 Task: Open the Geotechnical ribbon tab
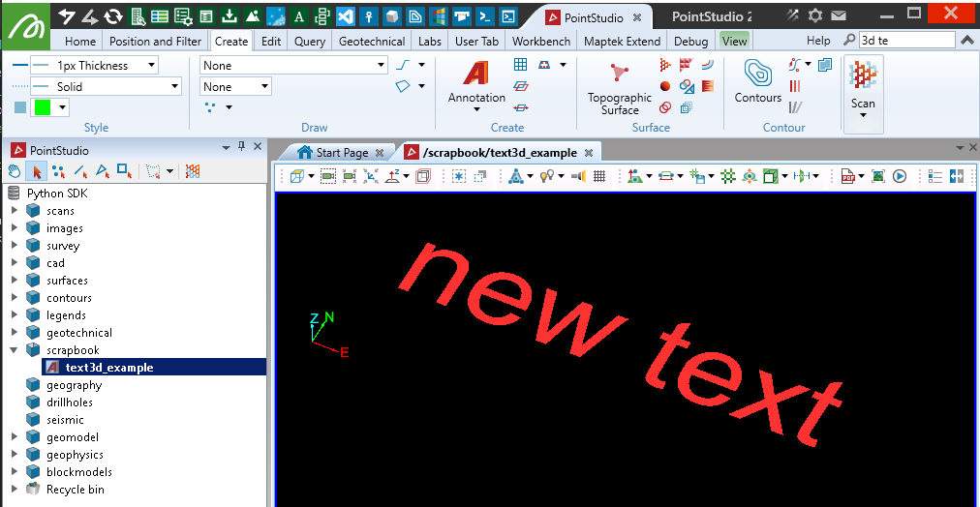(x=372, y=42)
